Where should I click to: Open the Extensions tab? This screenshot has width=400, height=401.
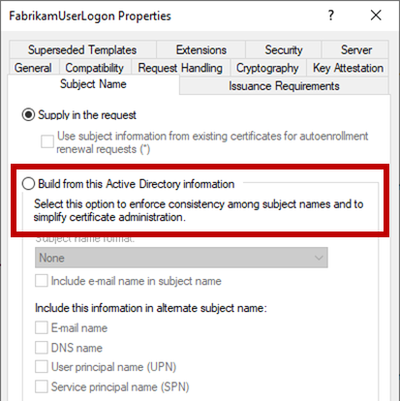tap(201, 50)
